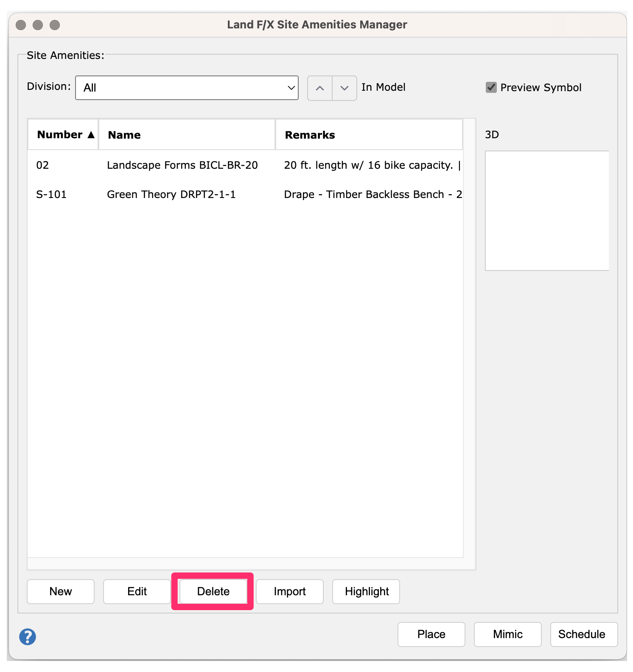633x672 pixels.
Task: Sort the list by the Number column
Action: click(63, 135)
